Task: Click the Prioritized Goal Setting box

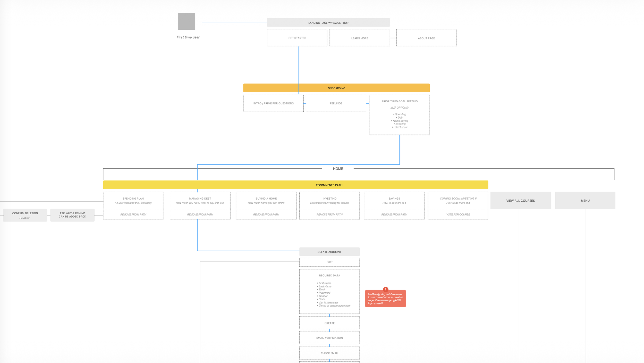Action: pos(399,115)
